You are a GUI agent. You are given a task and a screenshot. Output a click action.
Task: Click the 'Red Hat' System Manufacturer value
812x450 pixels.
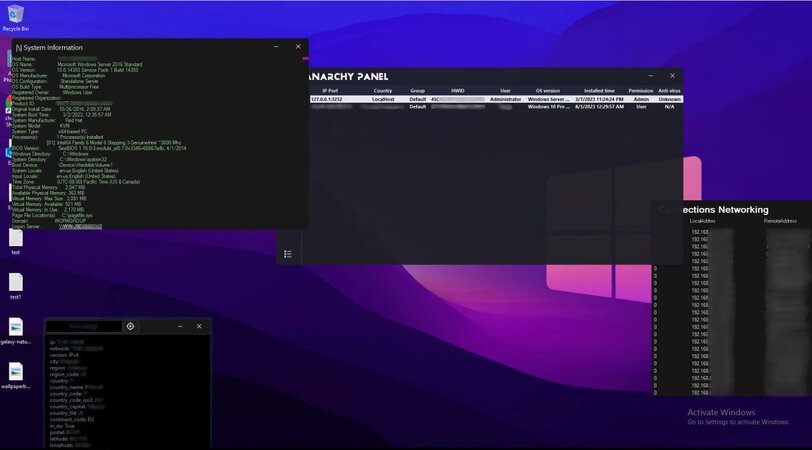coord(74,120)
